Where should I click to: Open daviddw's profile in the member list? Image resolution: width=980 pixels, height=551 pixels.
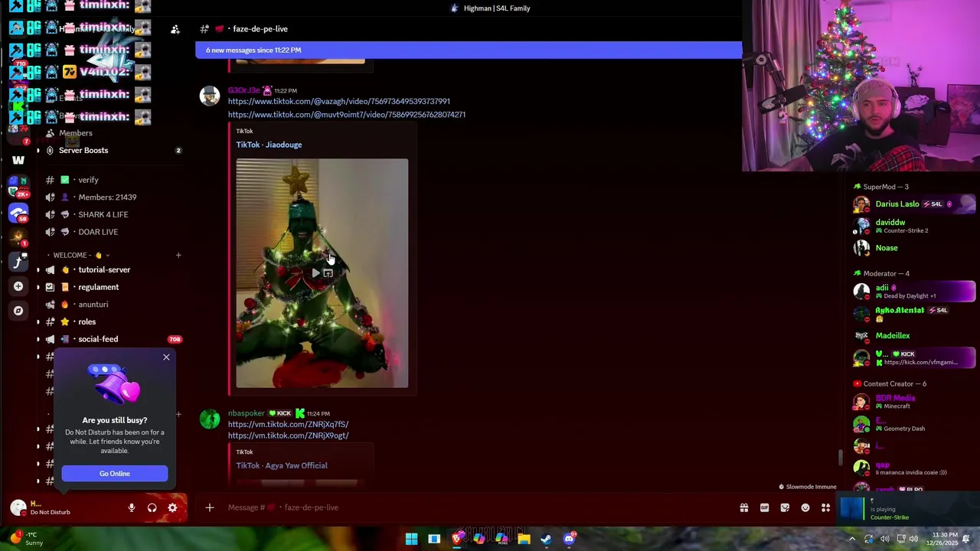click(914, 226)
